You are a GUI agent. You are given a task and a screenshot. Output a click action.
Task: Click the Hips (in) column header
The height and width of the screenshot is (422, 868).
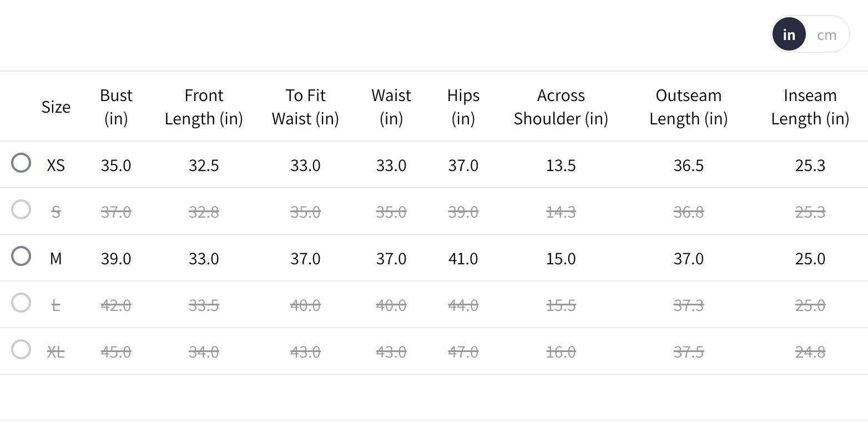(463, 107)
